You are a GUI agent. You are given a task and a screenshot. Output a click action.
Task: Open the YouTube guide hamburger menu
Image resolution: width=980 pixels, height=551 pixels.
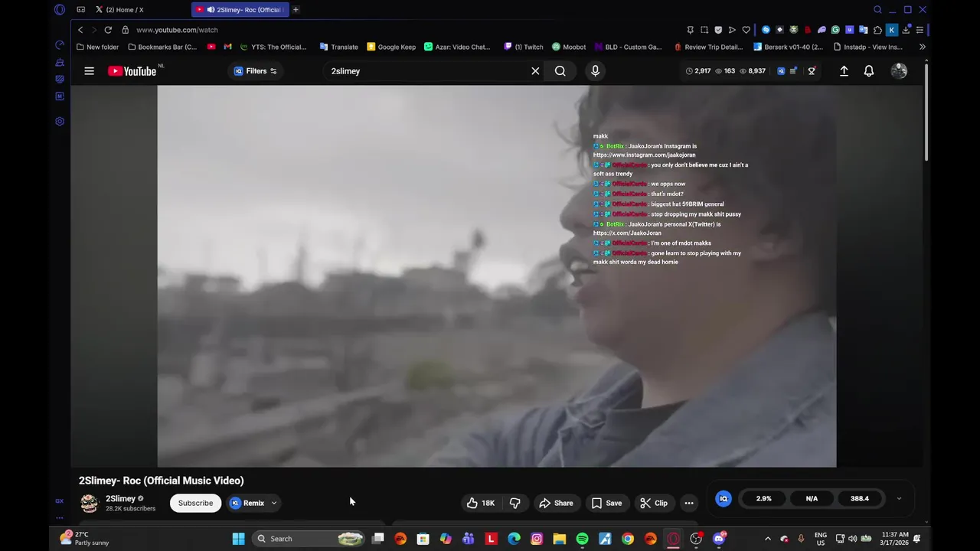[89, 71]
